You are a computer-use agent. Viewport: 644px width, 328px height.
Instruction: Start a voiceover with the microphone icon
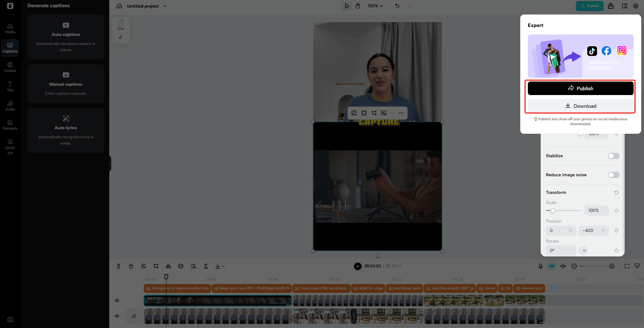coord(541,266)
